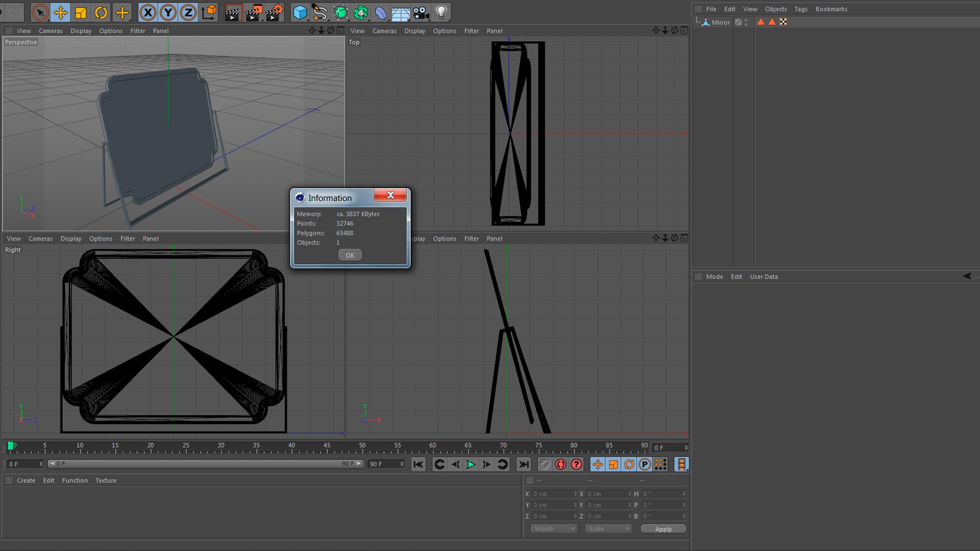Click the checkered texture tag on Mirror

783,22
